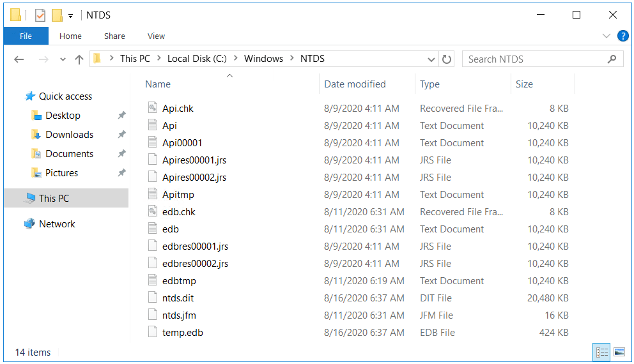Select the temp.edb file name
Viewport: 634px width, 364px height.
(183, 333)
